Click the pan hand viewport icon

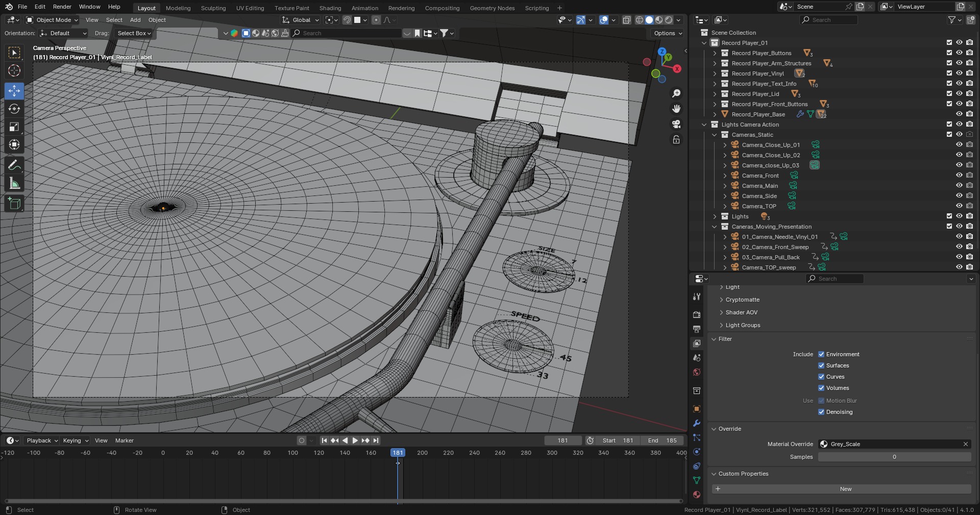676,109
